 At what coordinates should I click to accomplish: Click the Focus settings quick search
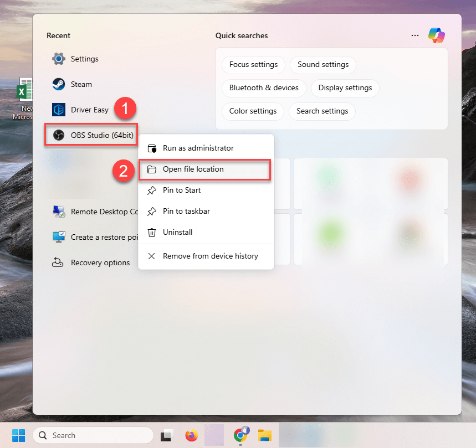[x=253, y=65]
